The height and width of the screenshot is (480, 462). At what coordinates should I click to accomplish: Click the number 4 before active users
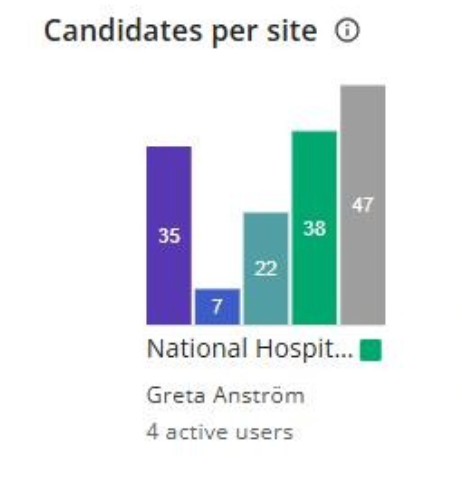(x=152, y=432)
